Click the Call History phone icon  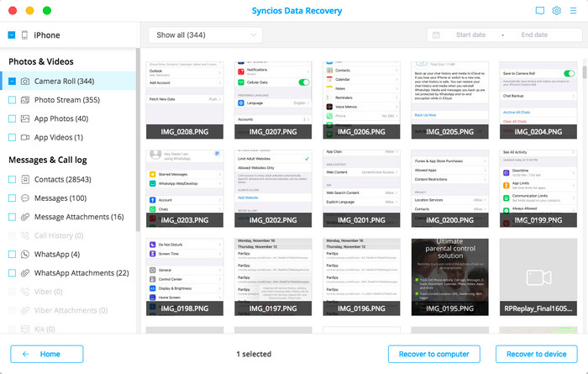coord(25,235)
